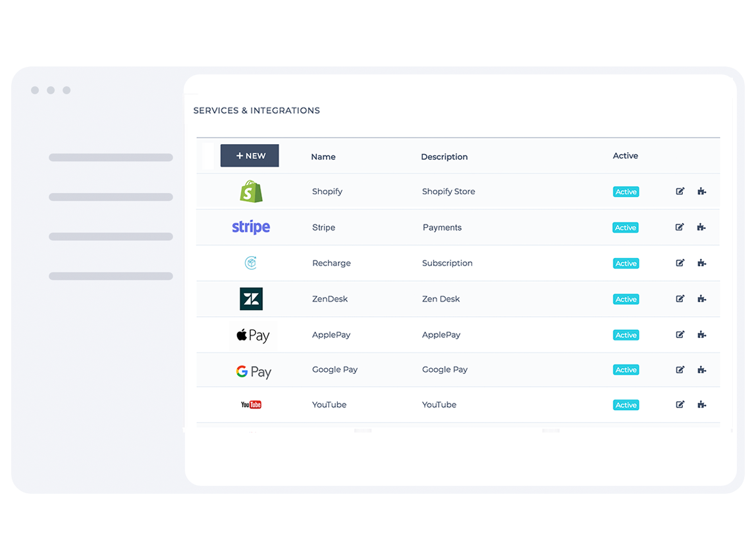Select the ZenDesk name cell
The height and width of the screenshot is (553, 756).
point(330,299)
